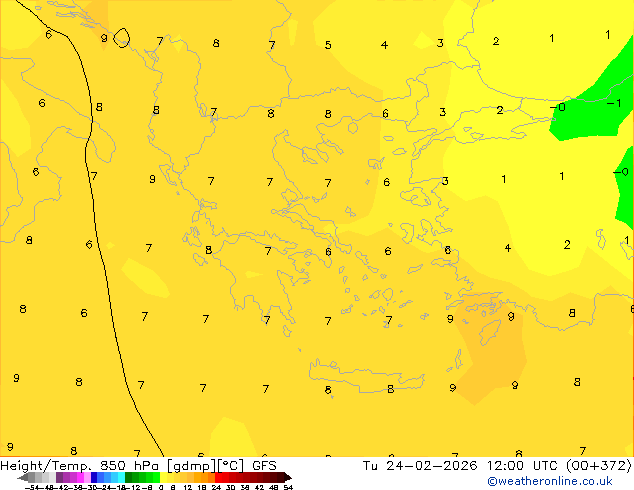Click the "-1" temperature value in green zone
The height and width of the screenshot is (490, 634).
pyautogui.click(x=614, y=103)
